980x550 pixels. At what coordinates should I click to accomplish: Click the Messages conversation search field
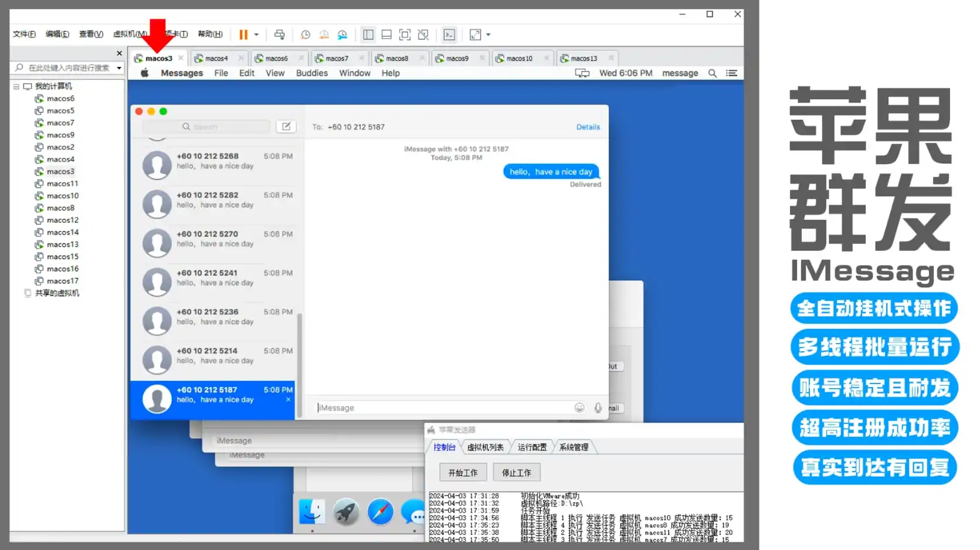point(206,127)
